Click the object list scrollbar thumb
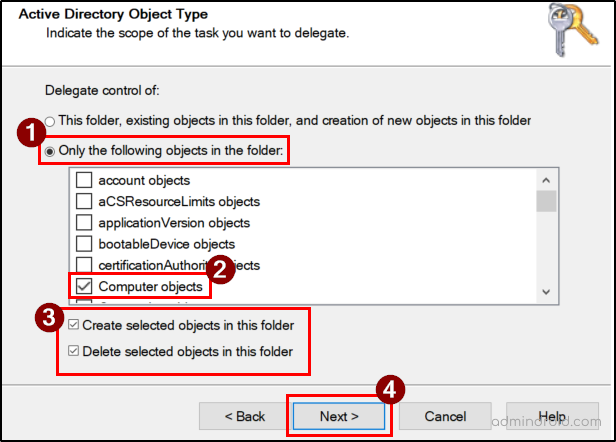The width and height of the screenshot is (616, 442). click(x=545, y=202)
